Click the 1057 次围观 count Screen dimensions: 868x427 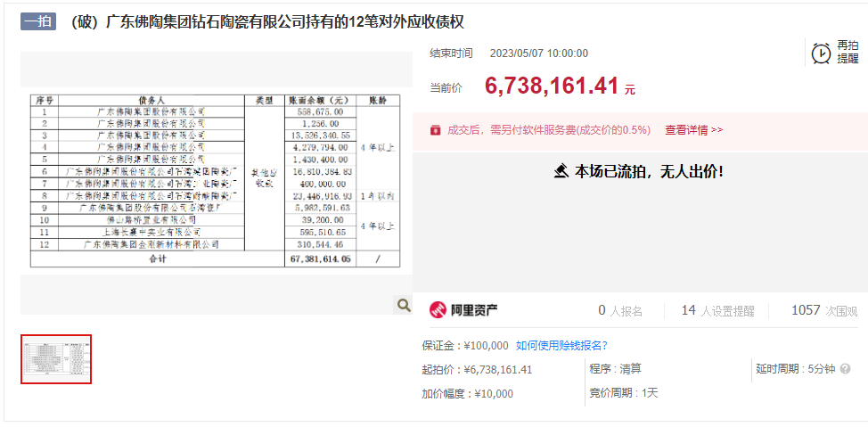(x=824, y=311)
